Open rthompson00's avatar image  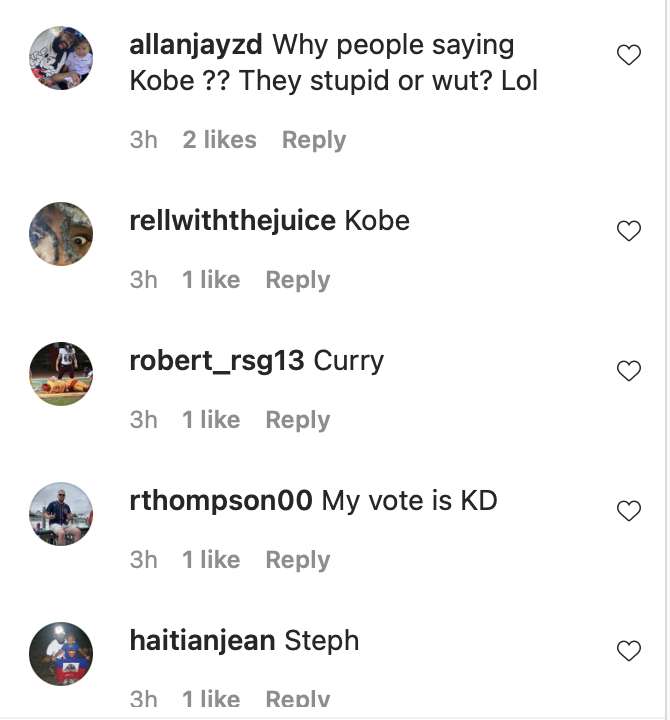pos(62,514)
